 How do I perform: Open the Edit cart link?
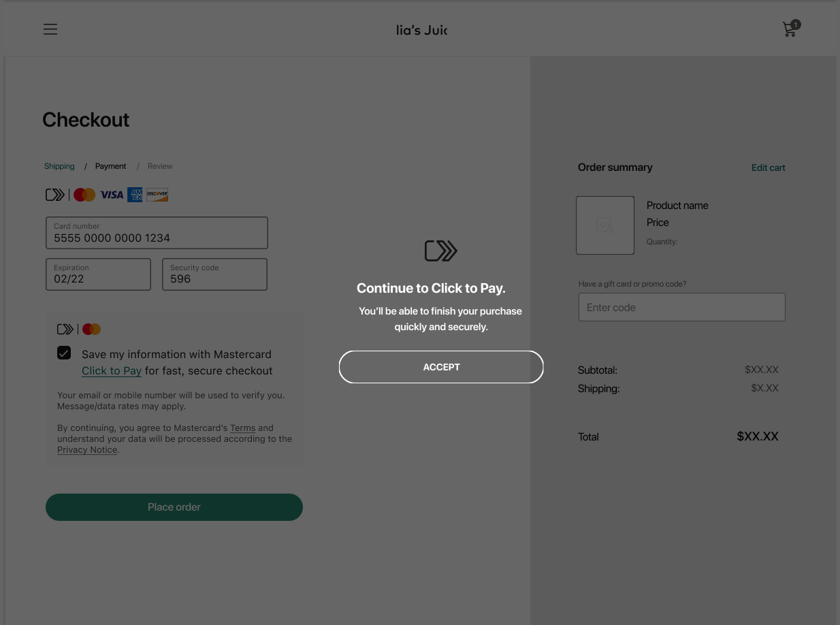click(x=768, y=167)
